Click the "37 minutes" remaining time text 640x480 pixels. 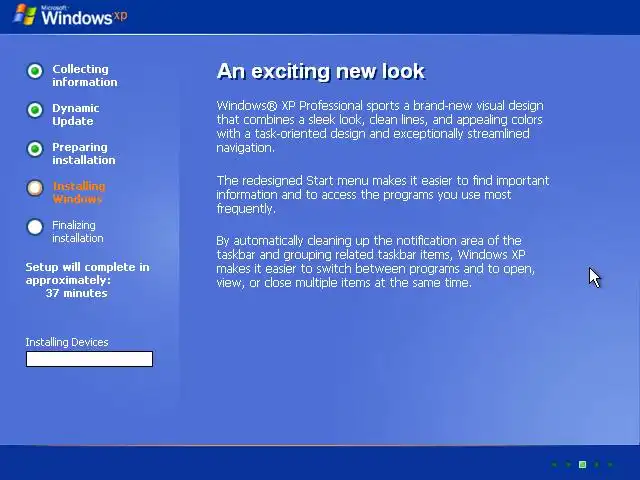click(76, 293)
